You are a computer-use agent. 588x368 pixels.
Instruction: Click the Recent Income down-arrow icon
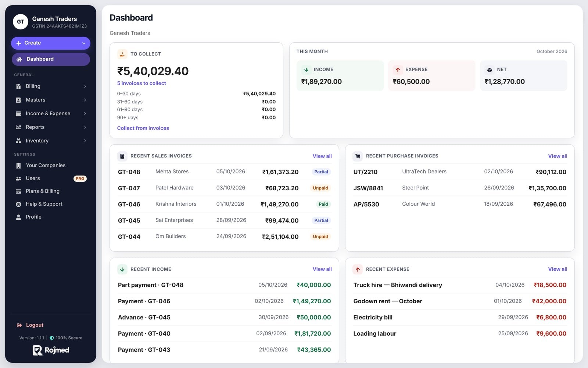click(x=122, y=269)
